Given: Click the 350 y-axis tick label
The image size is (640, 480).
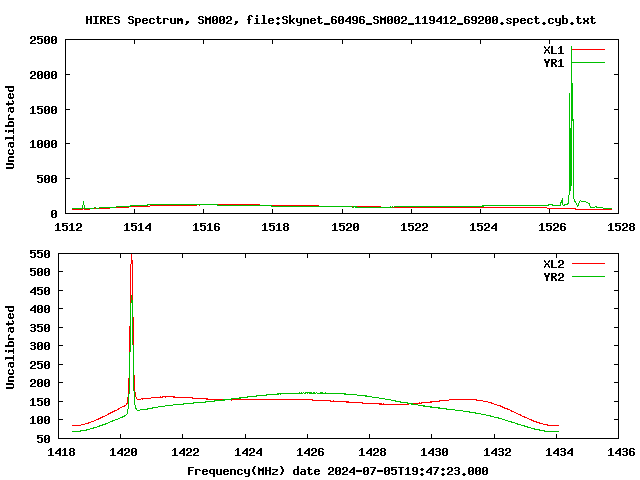Looking at the screenshot, I should pos(40,328).
